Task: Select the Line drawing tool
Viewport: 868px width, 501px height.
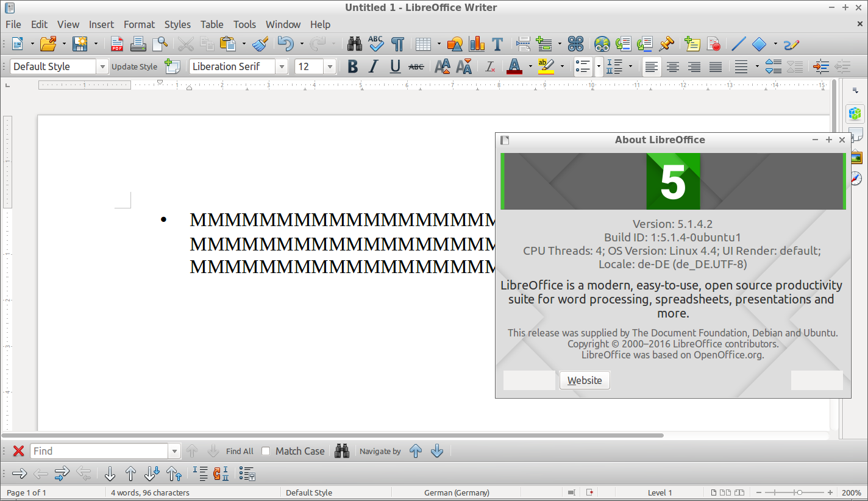Action: coord(738,44)
